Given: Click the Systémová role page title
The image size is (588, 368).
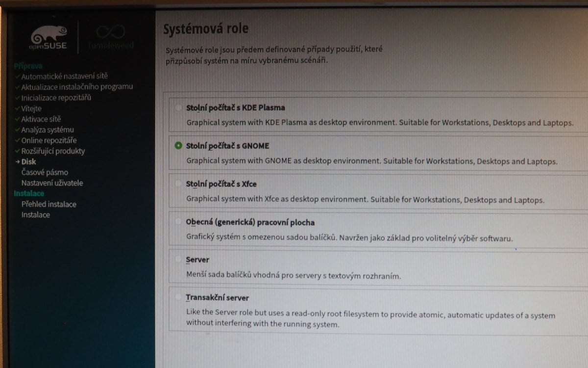Looking at the screenshot, I should [x=206, y=29].
